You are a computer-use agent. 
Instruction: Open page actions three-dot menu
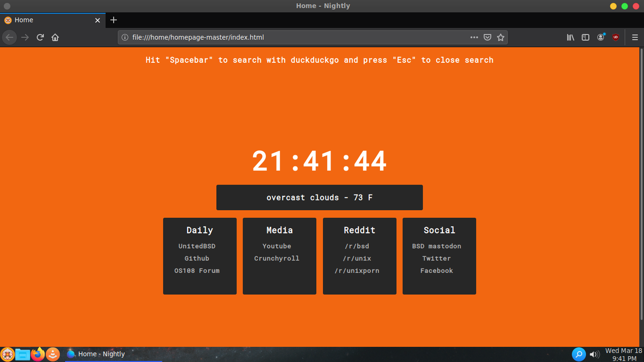click(474, 37)
